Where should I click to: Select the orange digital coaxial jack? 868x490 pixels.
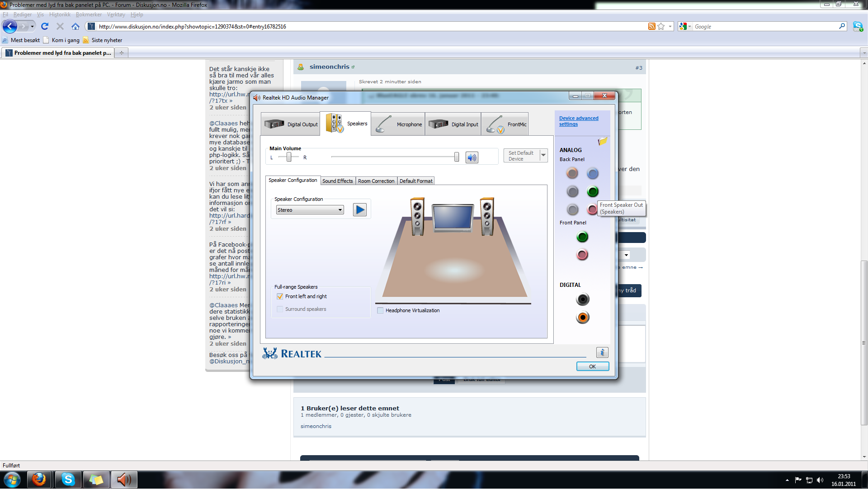pos(583,317)
